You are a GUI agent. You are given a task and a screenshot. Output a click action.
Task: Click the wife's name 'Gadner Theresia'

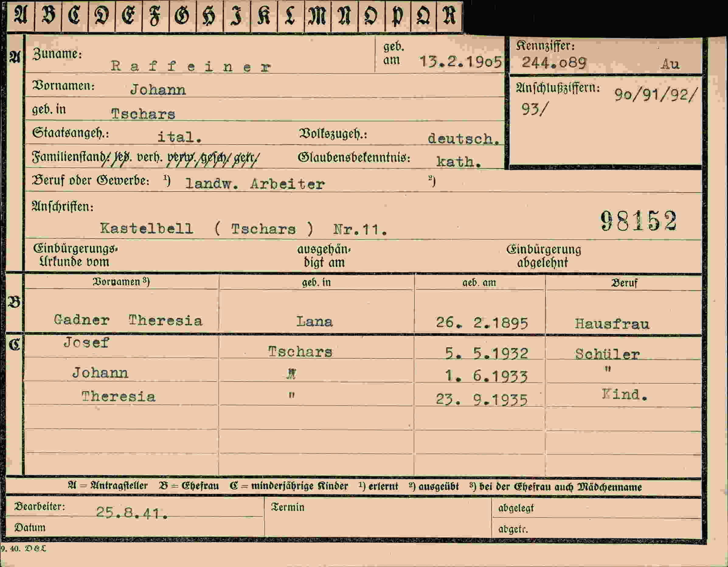pyautogui.click(x=128, y=321)
